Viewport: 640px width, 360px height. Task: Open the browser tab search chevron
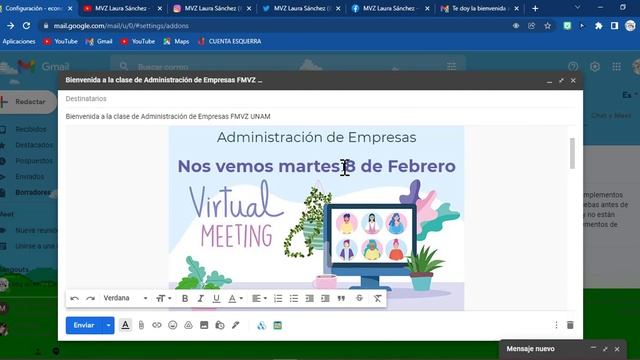(577, 7)
